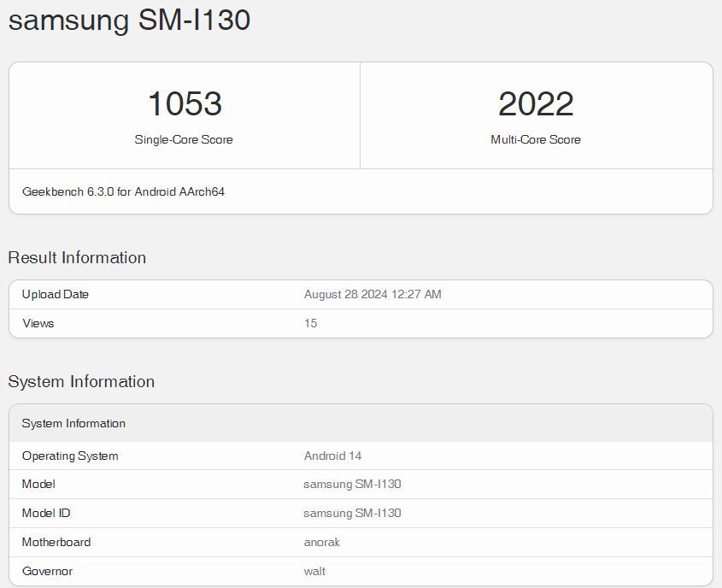The width and height of the screenshot is (722, 588).
Task: Select the Geekbench 6.3.0 for Android AArch64 text
Action: click(x=123, y=191)
